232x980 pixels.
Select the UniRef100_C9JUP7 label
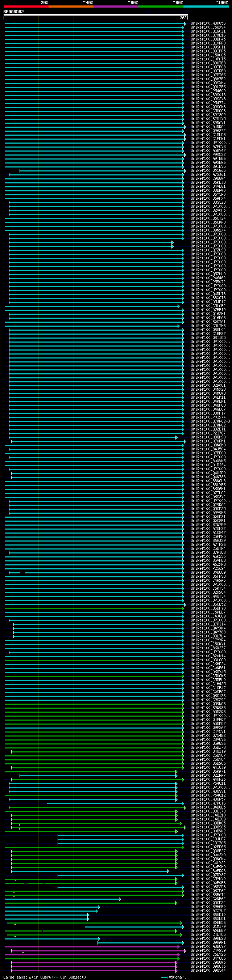click(208, 839)
